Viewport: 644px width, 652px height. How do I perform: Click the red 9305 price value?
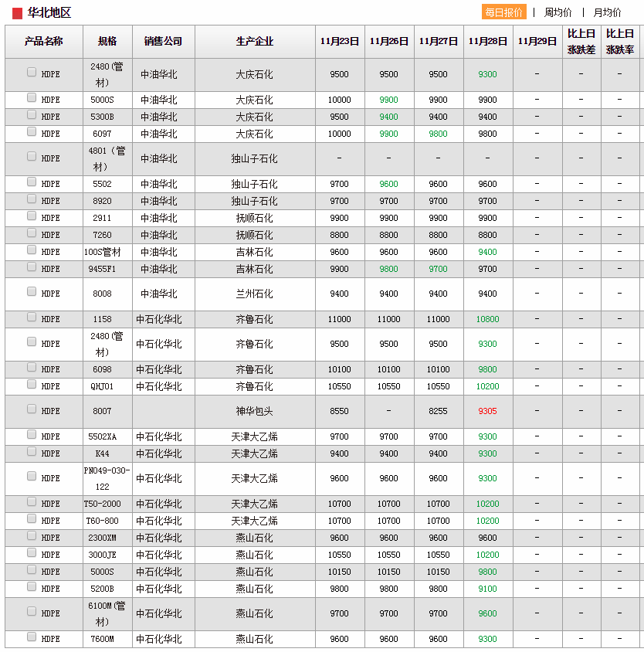point(487,412)
